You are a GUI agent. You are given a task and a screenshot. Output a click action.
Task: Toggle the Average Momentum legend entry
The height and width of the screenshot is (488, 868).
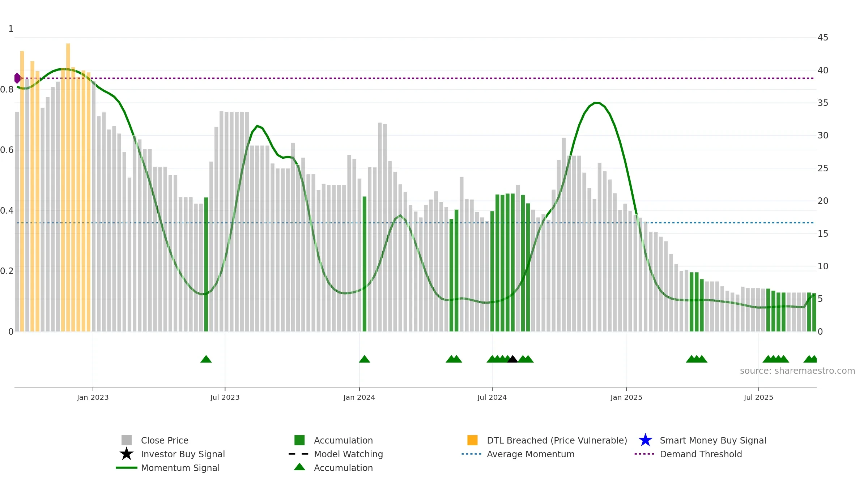point(531,454)
